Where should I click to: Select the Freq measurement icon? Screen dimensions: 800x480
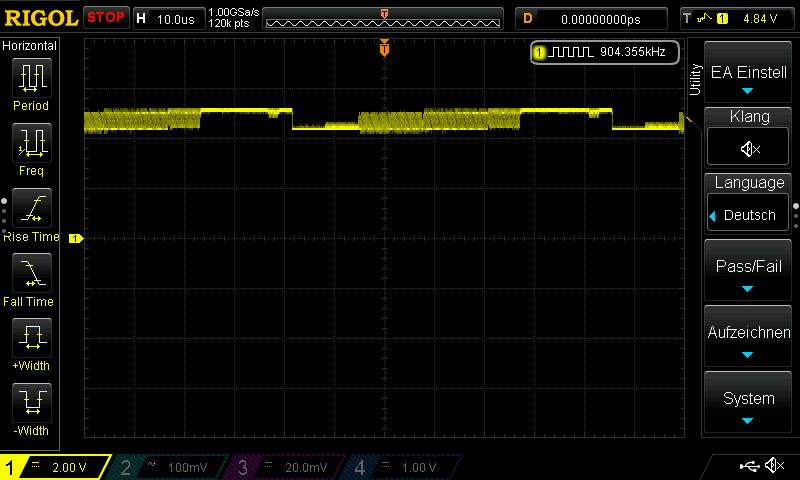point(32,143)
